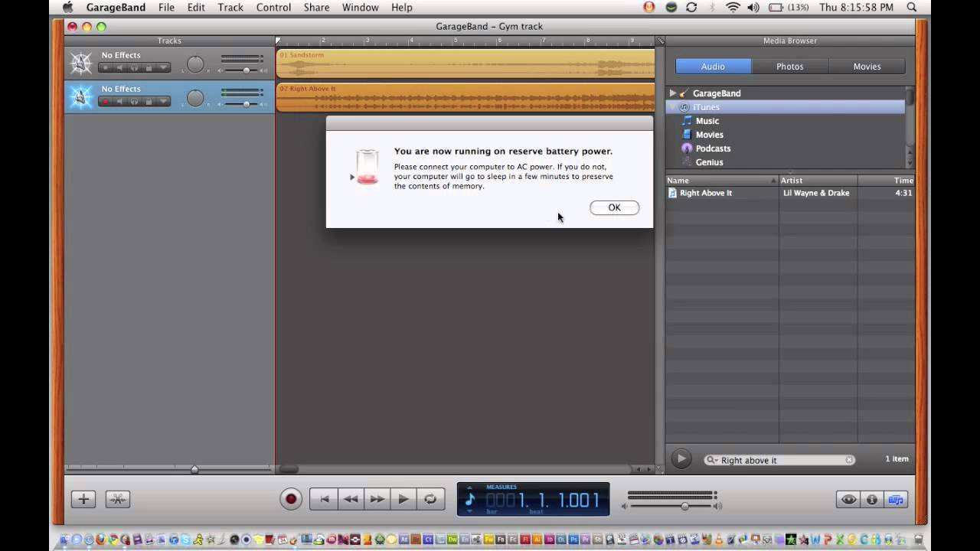The width and height of the screenshot is (980, 551).
Task: Click the battery status icon
Action: [x=776, y=7]
